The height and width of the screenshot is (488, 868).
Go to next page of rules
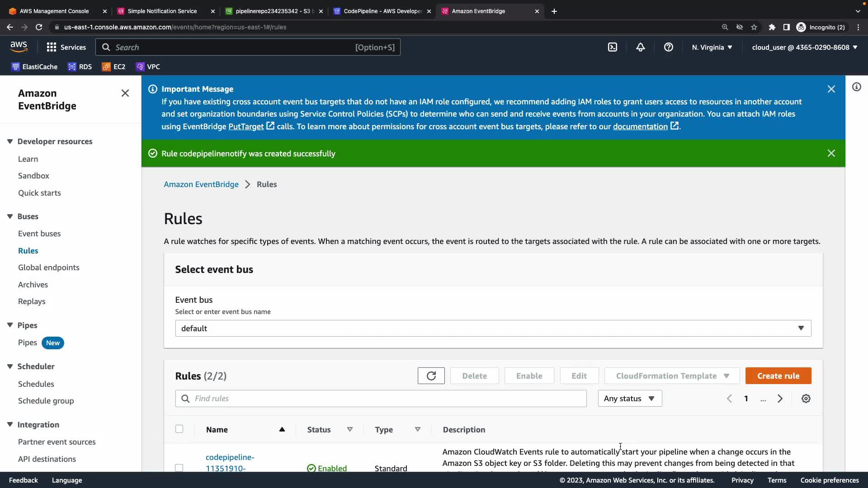780,399
